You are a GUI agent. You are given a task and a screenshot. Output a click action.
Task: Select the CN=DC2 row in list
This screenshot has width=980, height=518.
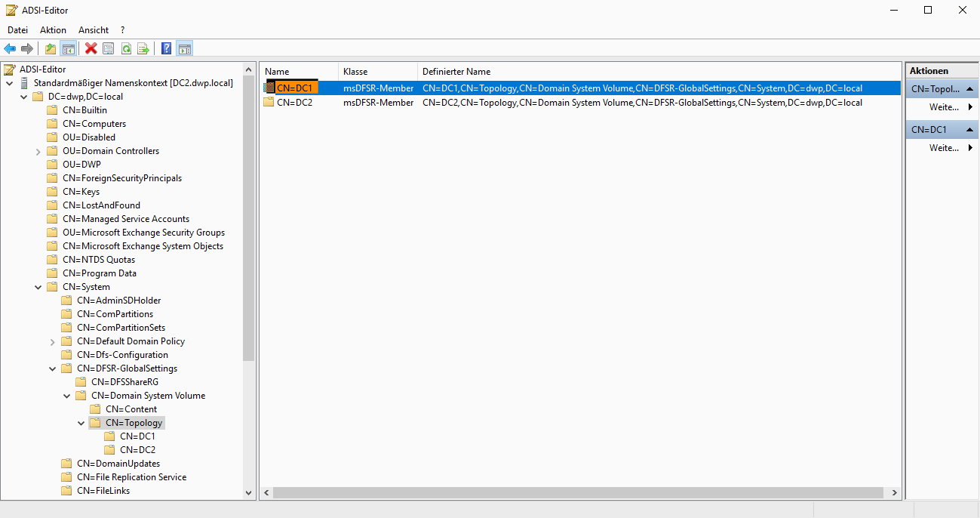pos(294,103)
